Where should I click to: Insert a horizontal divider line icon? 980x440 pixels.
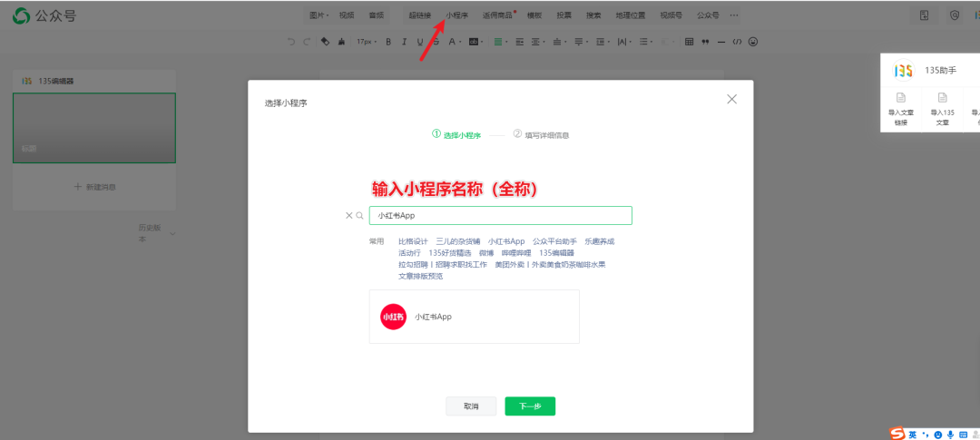[721, 42]
